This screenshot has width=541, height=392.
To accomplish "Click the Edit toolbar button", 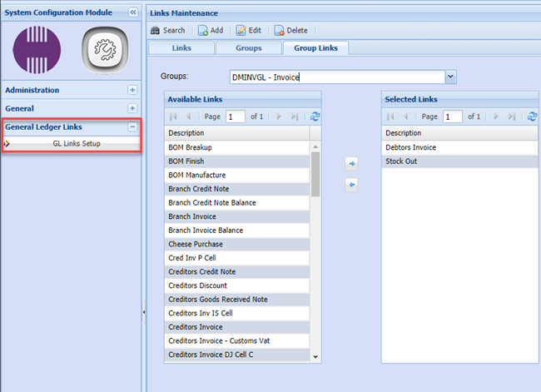I will pyautogui.click(x=248, y=30).
